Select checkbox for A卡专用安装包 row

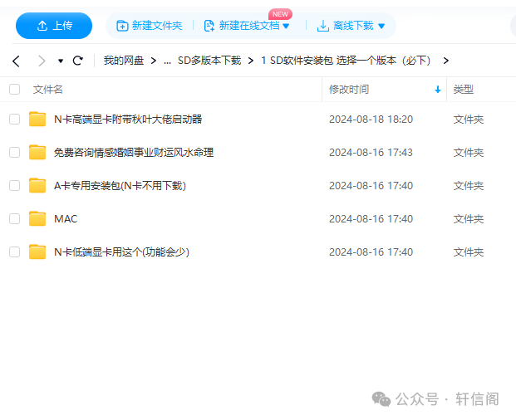tap(14, 186)
